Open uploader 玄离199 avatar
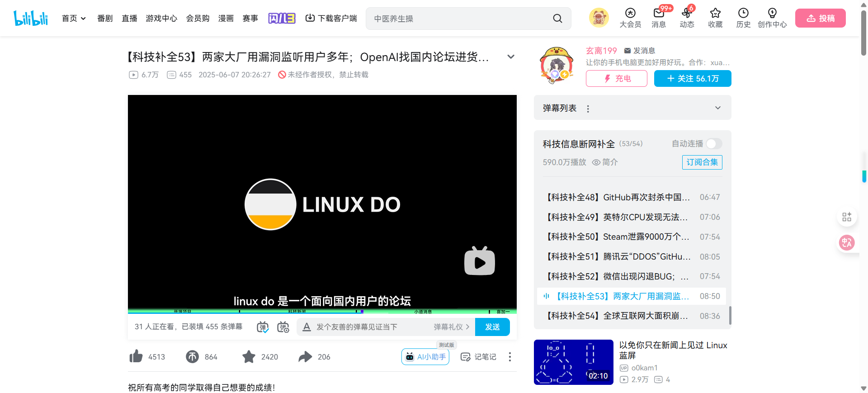The width and height of the screenshot is (868, 393). pos(557,66)
